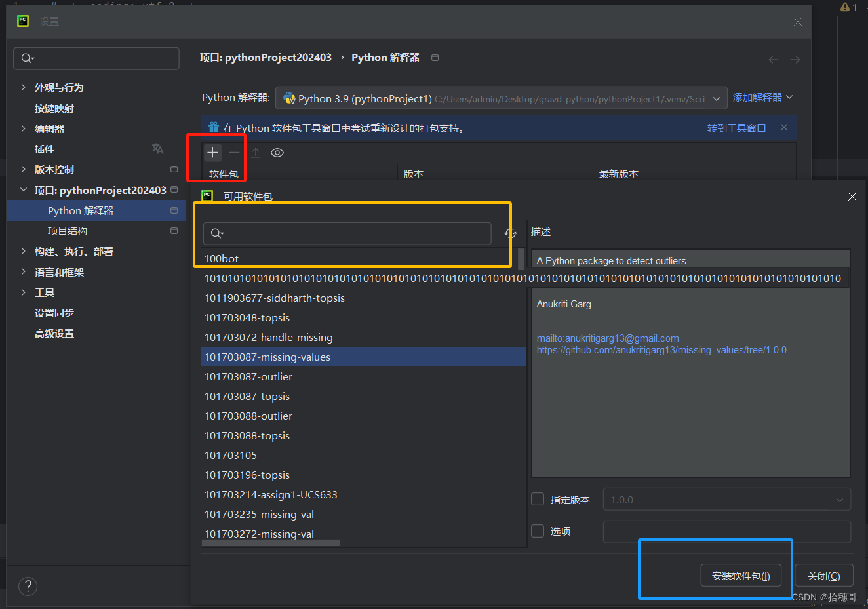The height and width of the screenshot is (609, 868).
Task: Select package 101703272-missing-val
Action: [x=364, y=532]
